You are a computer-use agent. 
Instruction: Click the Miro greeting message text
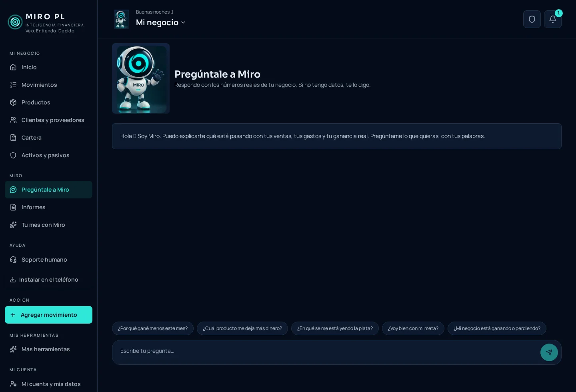[x=302, y=136]
